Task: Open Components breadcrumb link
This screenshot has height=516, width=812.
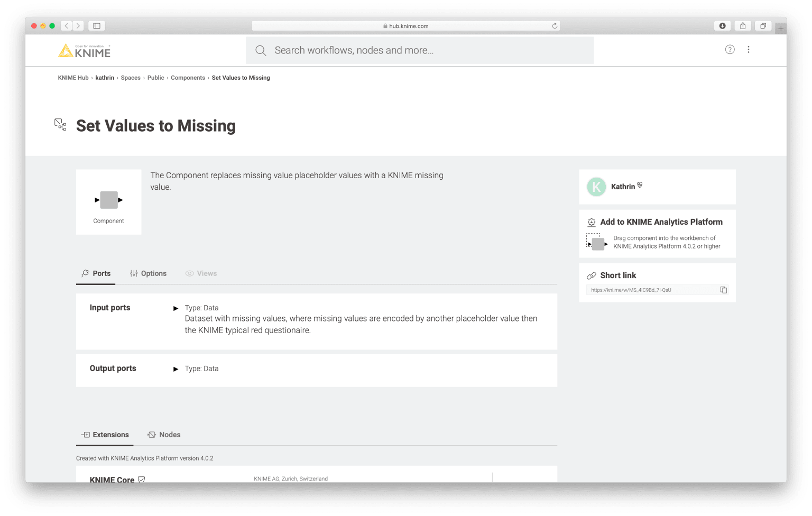Action: (188, 78)
